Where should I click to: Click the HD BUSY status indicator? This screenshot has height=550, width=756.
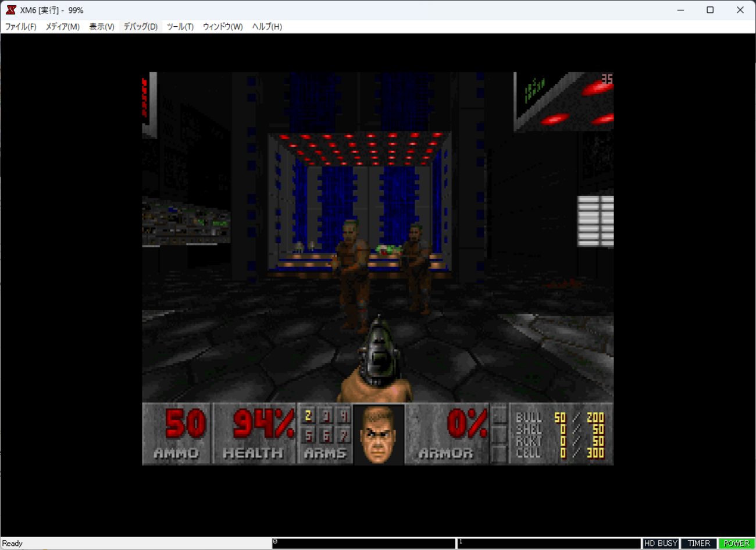(x=661, y=543)
